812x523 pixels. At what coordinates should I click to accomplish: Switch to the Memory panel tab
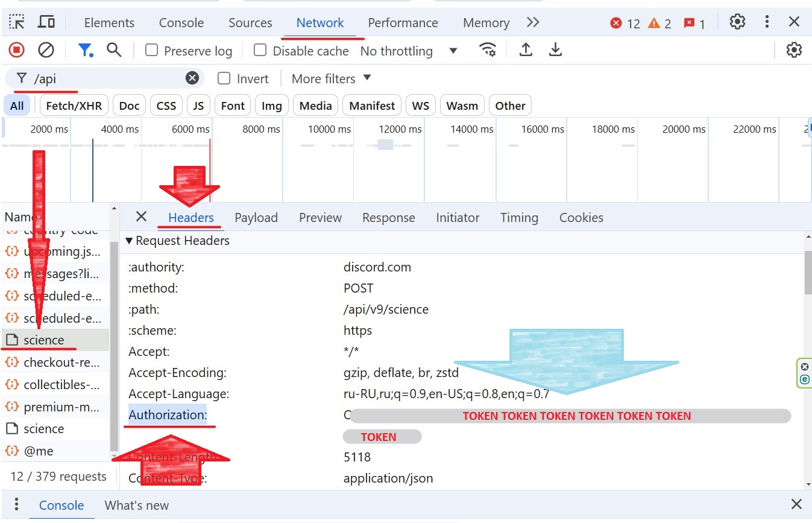[486, 23]
